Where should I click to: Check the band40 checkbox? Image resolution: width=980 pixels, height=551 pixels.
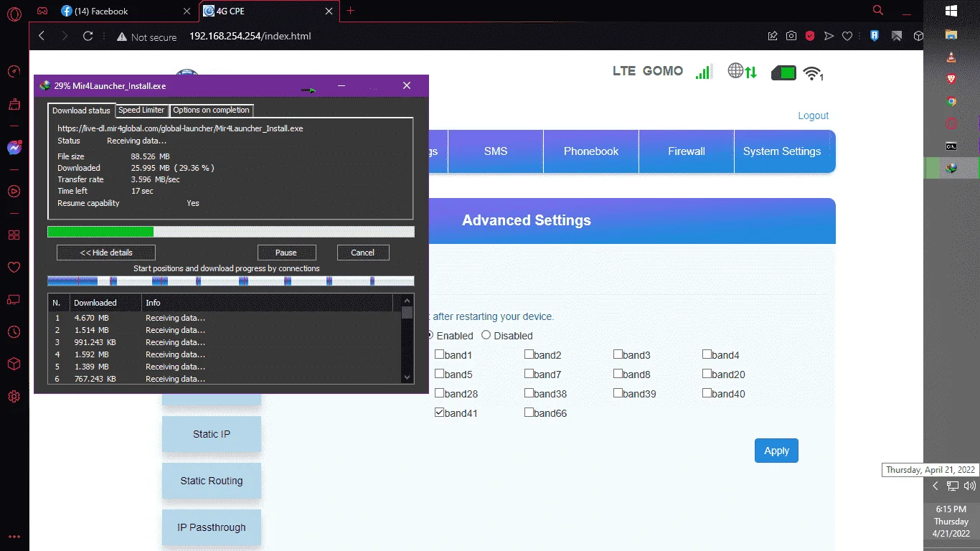click(707, 393)
